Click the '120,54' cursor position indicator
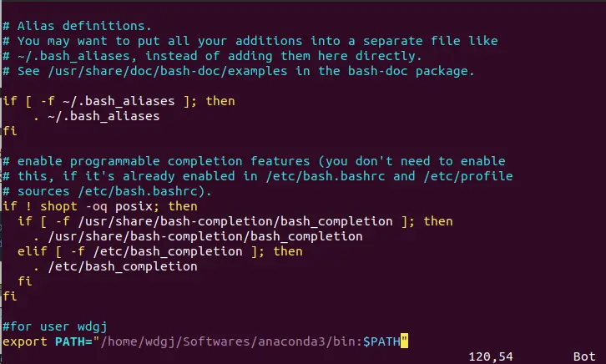 [x=491, y=356]
